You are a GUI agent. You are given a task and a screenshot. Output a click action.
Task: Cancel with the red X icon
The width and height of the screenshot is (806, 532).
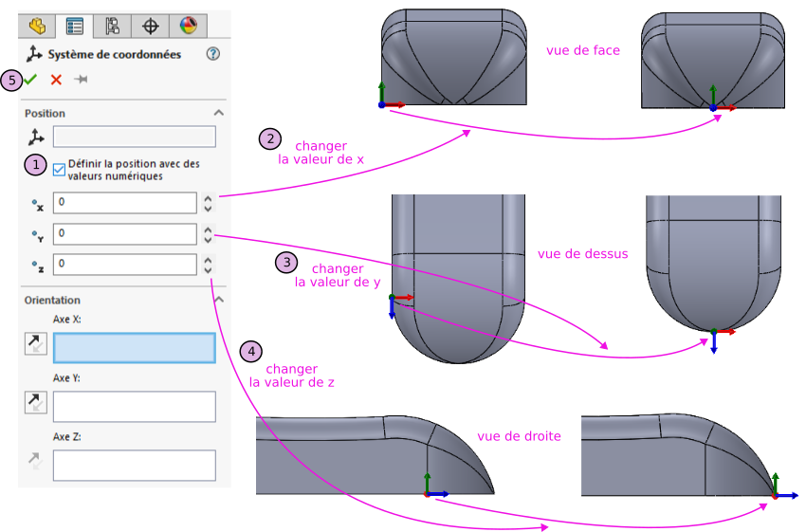pyautogui.click(x=56, y=80)
